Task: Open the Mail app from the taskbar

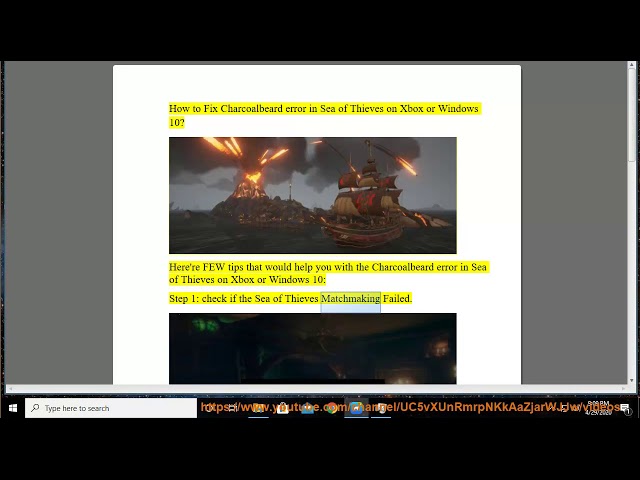Action: click(307, 408)
